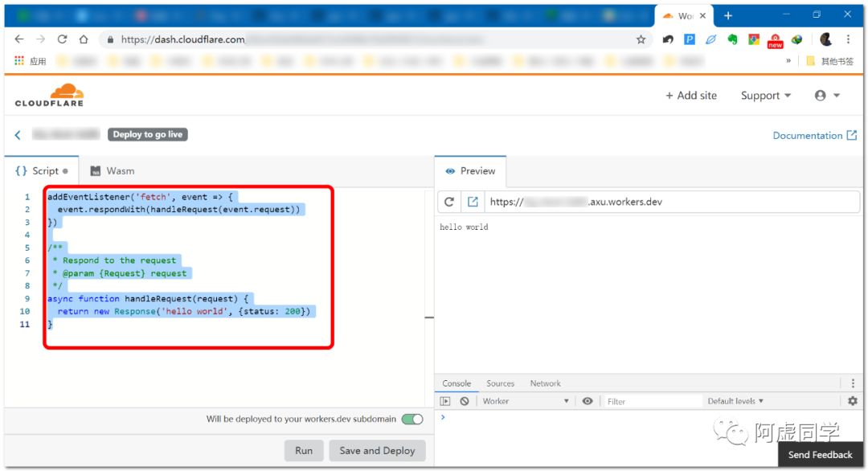
Task: Switch to the Console tab
Action: click(457, 383)
